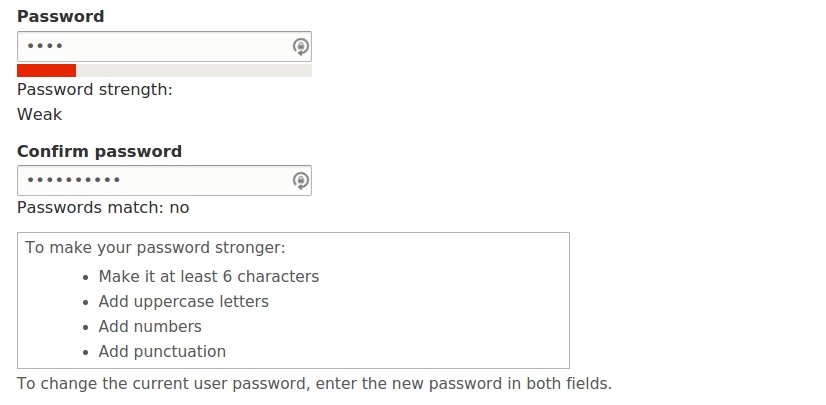Screen dimensions: 826x405
Task: Click the masked dots in Confirm password field
Action: pos(74,180)
